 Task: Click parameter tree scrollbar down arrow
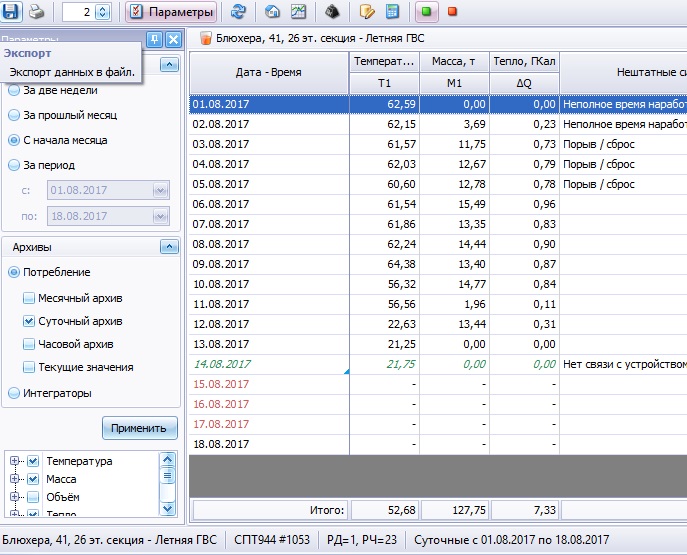[168, 509]
